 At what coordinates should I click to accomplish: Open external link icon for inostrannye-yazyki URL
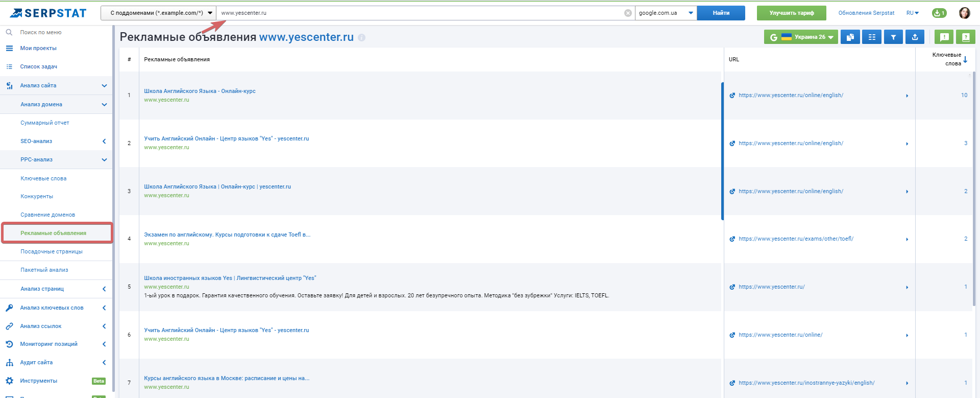pyautogui.click(x=732, y=383)
